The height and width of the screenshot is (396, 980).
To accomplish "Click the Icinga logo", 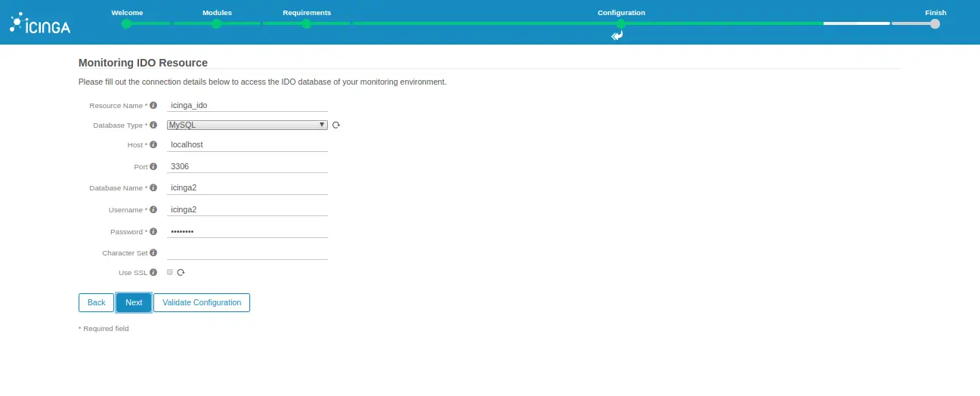I will (40, 23).
